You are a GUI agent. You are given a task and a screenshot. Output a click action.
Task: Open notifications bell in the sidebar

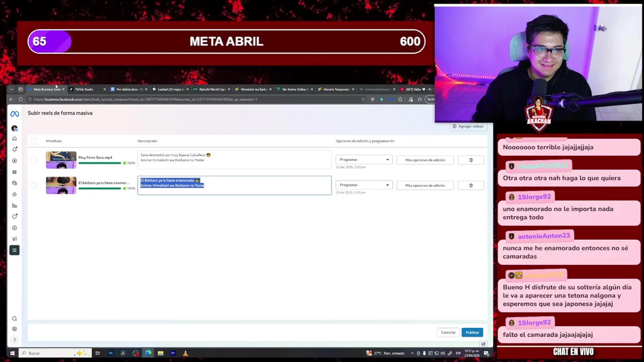(15, 149)
